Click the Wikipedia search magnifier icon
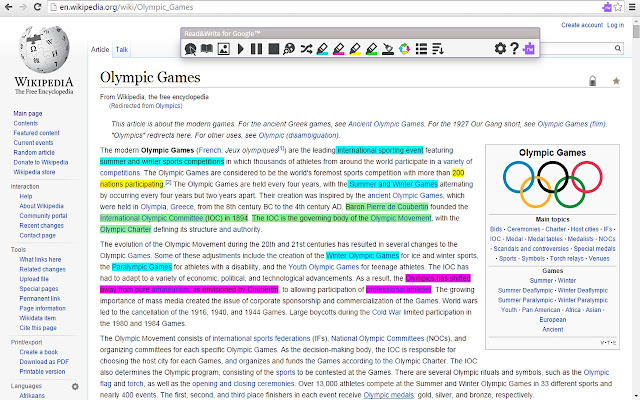The width and height of the screenshot is (640, 400). [618, 49]
